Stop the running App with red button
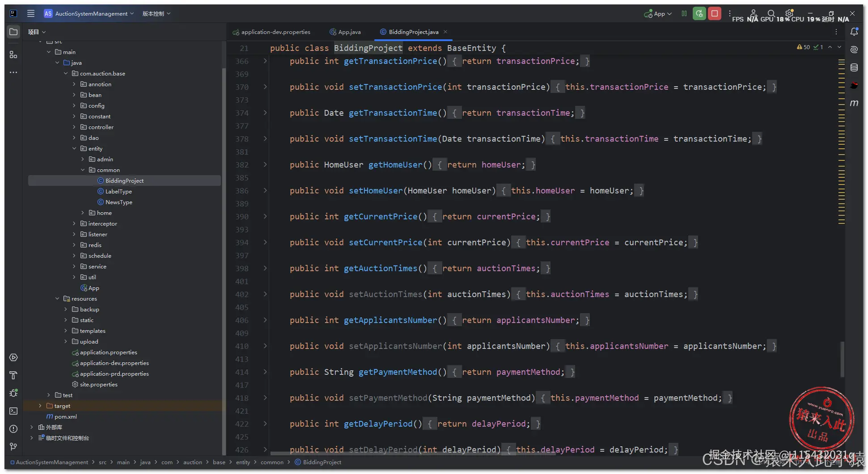This screenshot has width=868, height=474. (x=715, y=13)
